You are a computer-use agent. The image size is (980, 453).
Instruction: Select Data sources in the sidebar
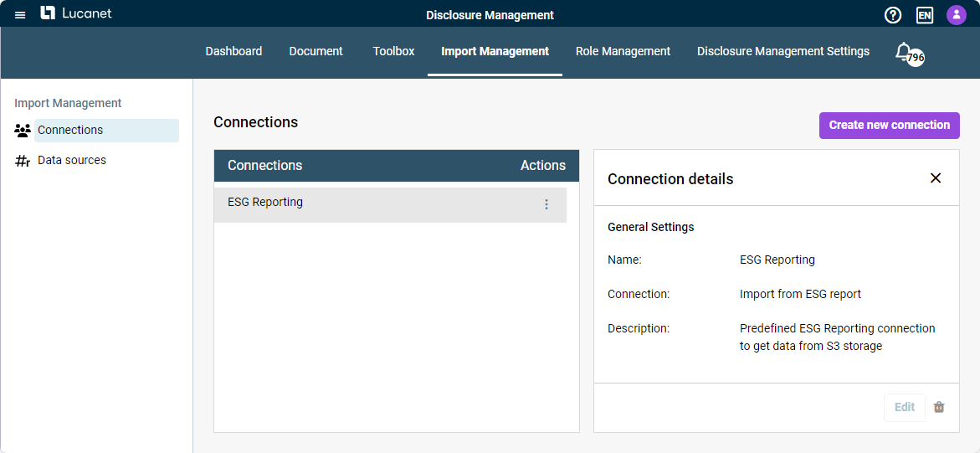pyautogui.click(x=72, y=160)
